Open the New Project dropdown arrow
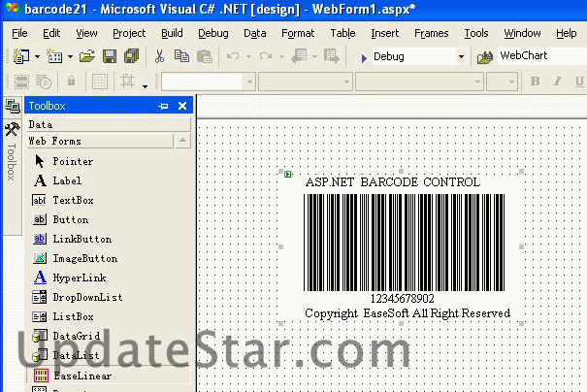 point(37,57)
